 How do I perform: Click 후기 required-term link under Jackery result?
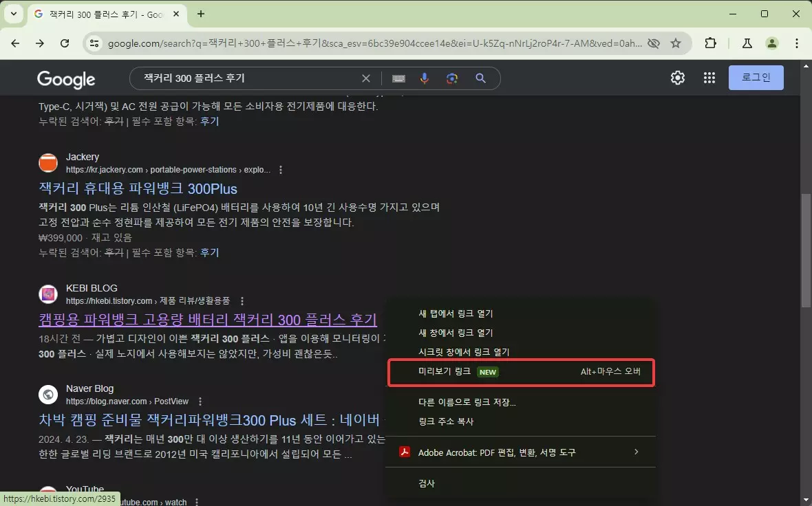210,252
